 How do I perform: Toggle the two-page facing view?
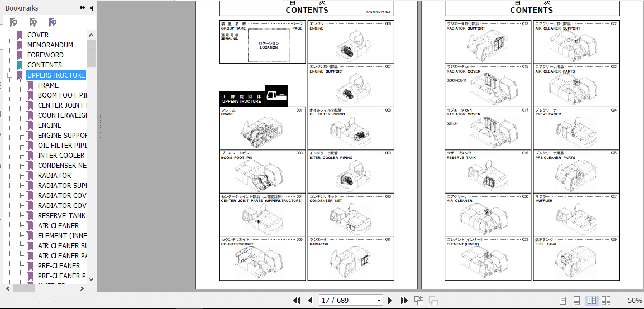pos(592,301)
